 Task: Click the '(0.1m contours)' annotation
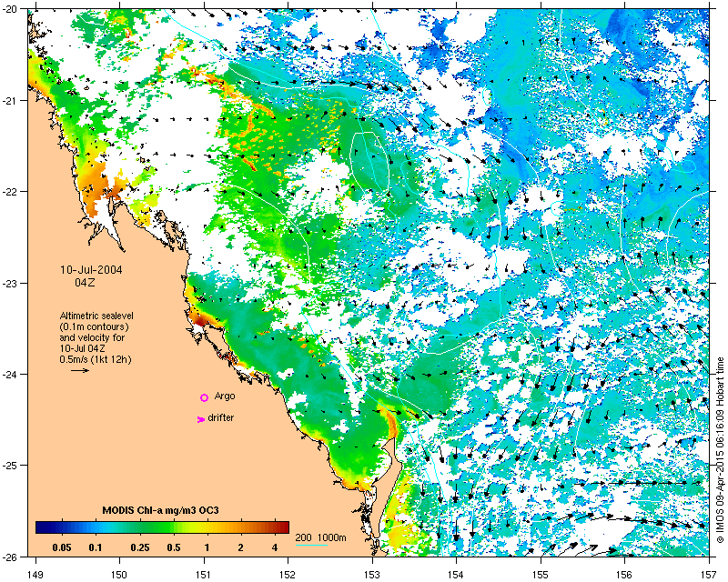coord(95,326)
